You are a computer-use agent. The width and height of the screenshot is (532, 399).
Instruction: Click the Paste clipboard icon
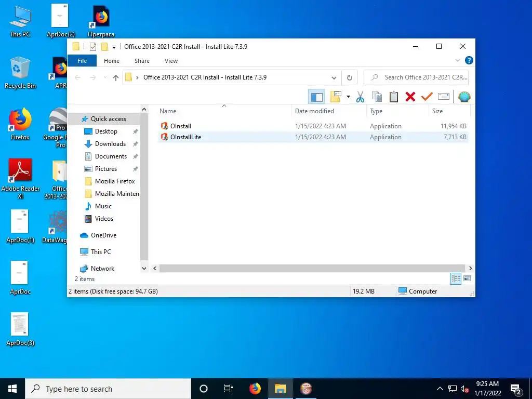tap(394, 97)
